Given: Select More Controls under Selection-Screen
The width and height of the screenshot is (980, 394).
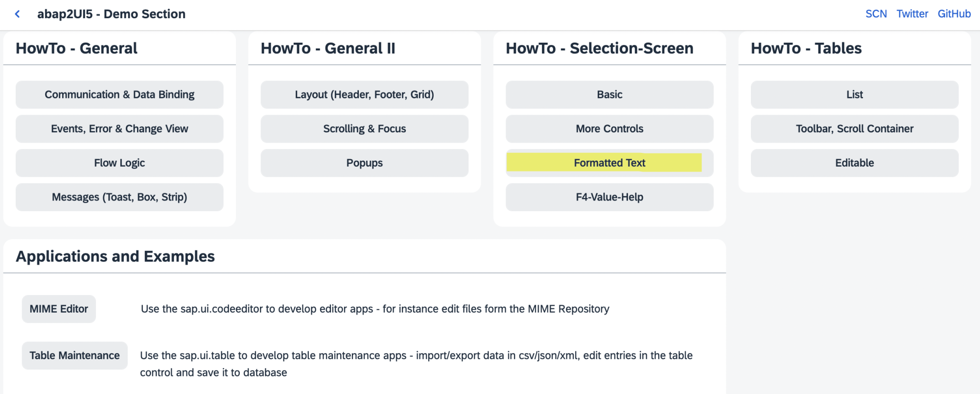Looking at the screenshot, I should (609, 128).
